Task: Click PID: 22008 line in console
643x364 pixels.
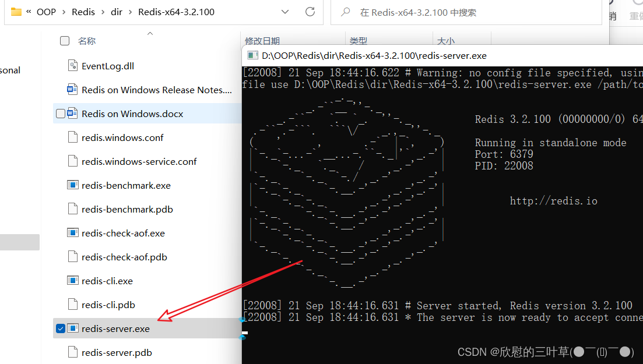Action: click(504, 165)
